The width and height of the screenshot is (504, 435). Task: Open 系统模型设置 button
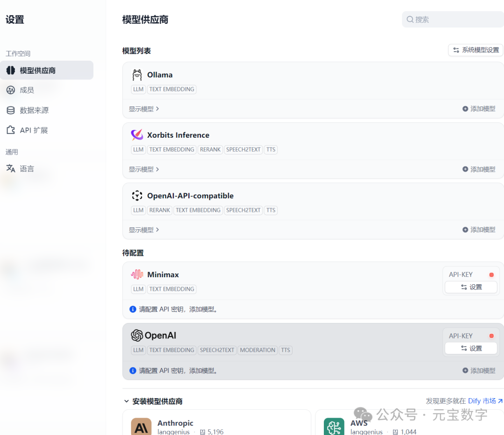click(x=476, y=50)
